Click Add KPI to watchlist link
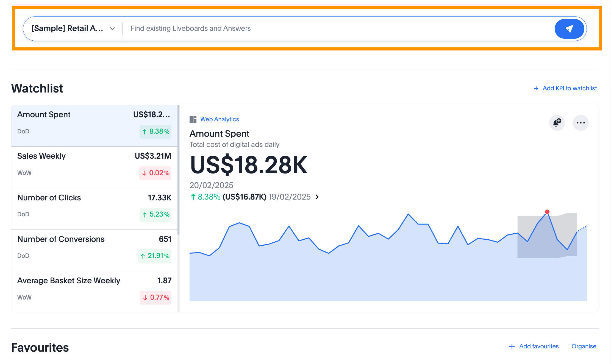Viewport: 611px width, 364px height. tap(570, 88)
